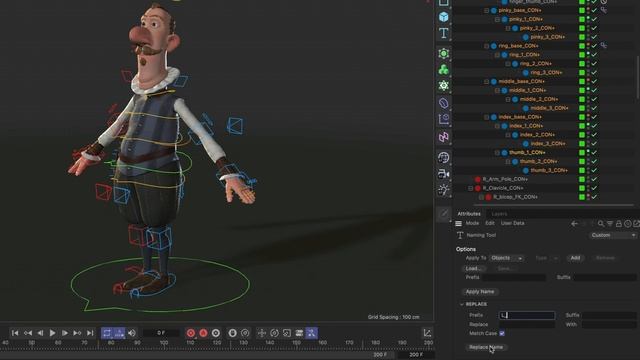Toggle enable checkmark on middle_base_CON+ row

[x=594, y=82]
